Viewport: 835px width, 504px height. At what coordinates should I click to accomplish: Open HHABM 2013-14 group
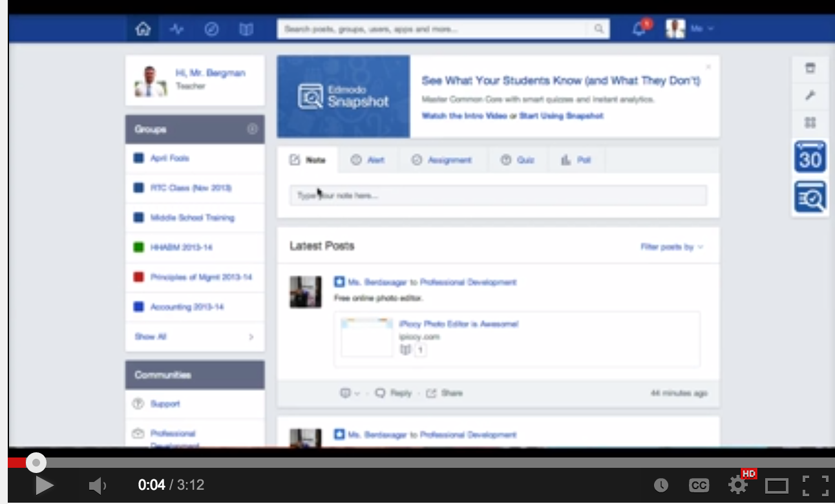coord(181,247)
